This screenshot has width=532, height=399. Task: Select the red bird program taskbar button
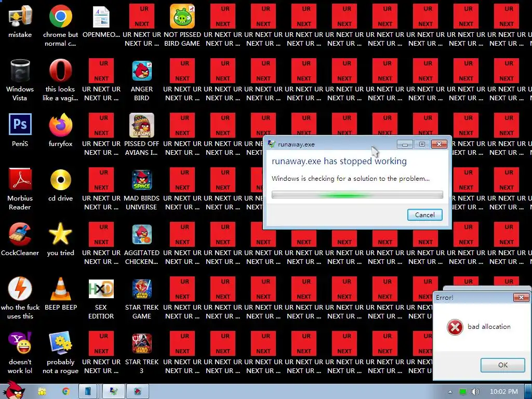[138, 392]
